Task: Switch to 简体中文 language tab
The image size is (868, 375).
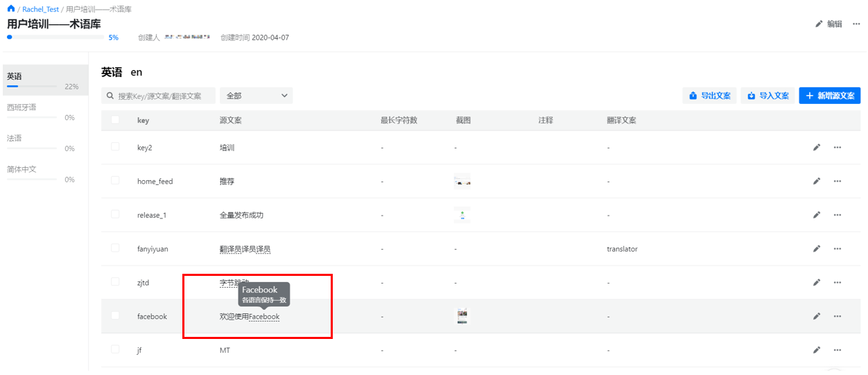Action: (22, 169)
